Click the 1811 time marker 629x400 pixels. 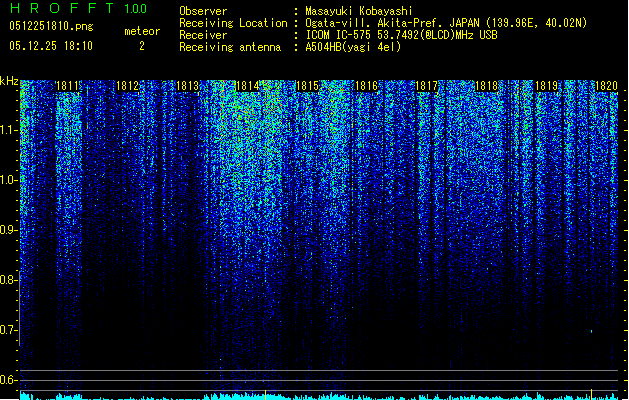(x=67, y=86)
